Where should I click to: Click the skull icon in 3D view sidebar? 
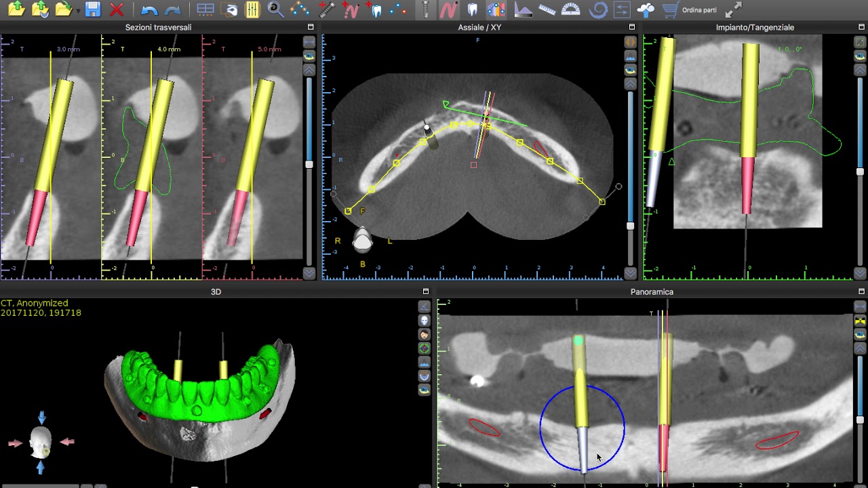coord(425,321)
